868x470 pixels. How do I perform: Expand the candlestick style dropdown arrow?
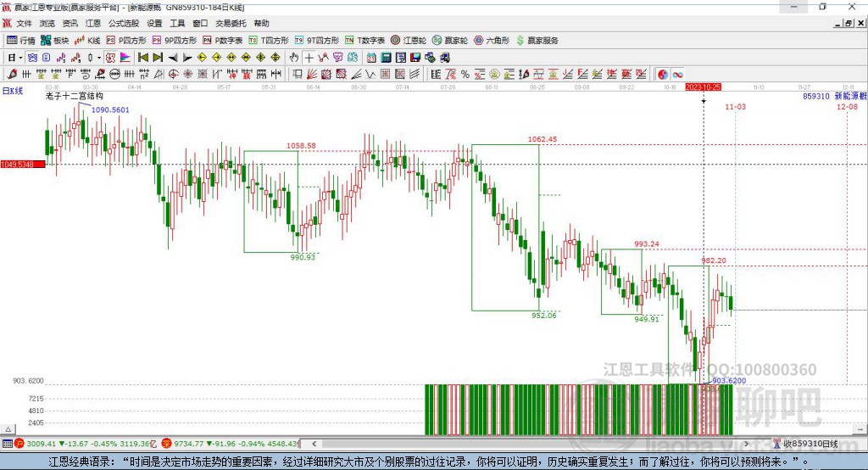tap(99, 58)
